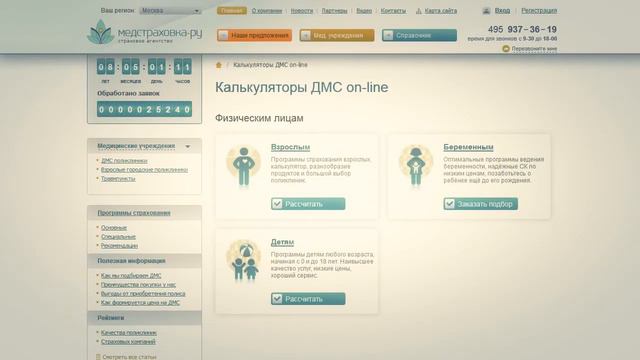The height and width of the screenshot is (360, 640).
Task: Open the Карта сайта link
Action: 440,11
